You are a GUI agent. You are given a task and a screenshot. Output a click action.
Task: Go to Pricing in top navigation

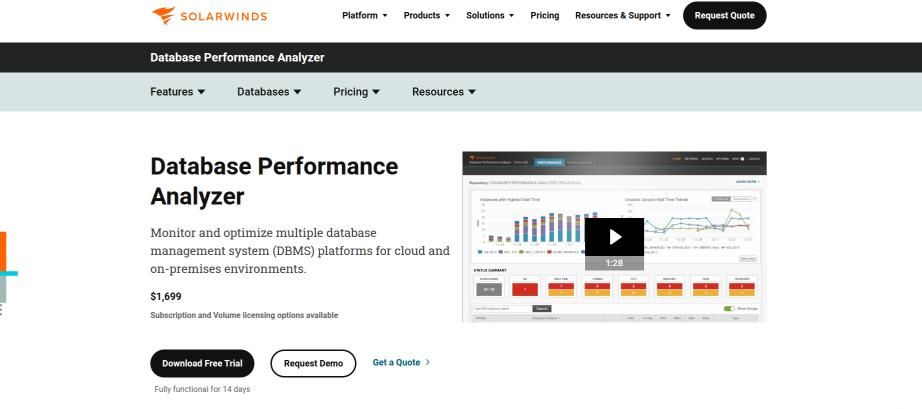(544, 15)
